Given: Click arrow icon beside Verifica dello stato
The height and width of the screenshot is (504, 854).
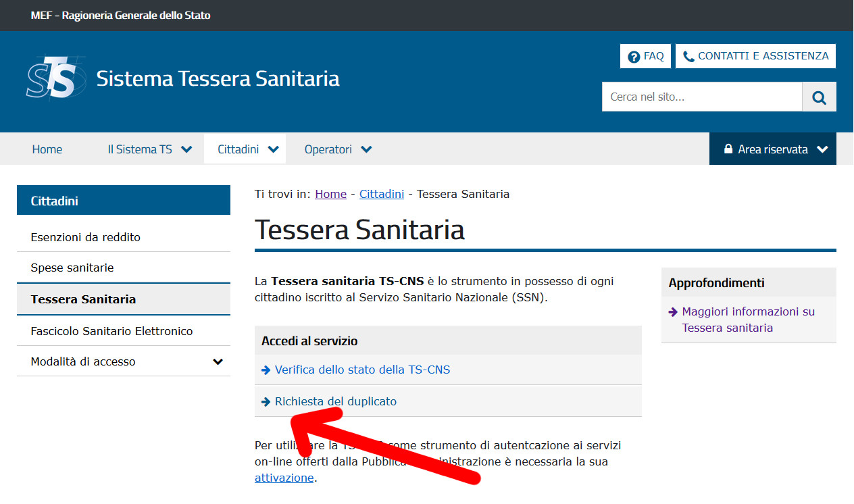Looking at the screenshot, I should (266, 370).
